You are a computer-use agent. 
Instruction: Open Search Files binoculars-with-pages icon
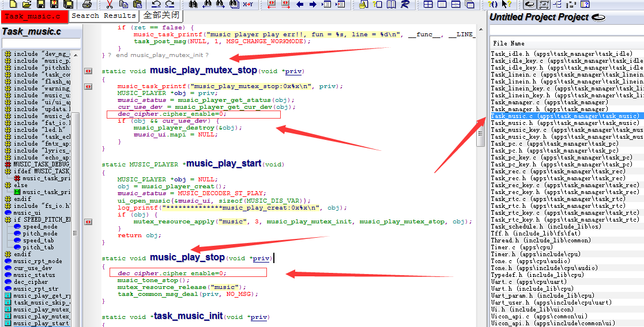pyautogui.click(x=235, y=5)
